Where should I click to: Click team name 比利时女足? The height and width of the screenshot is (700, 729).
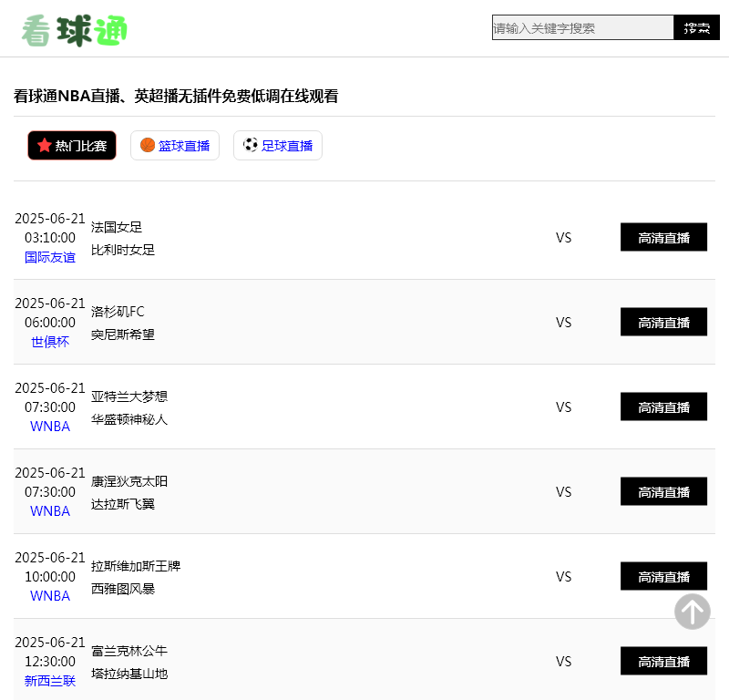(x=123, y=250)
